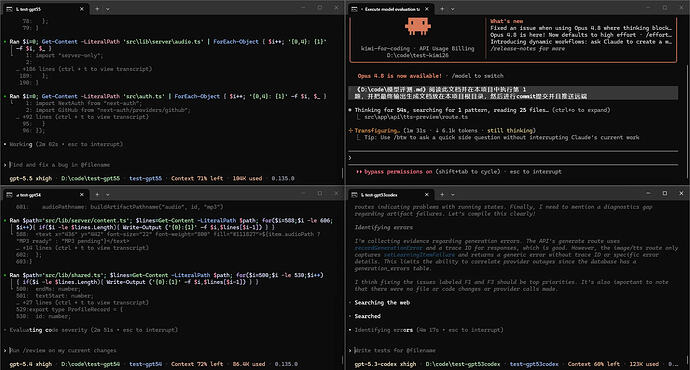Click the 'Identifying errors' italic heading

click(384, 227)
